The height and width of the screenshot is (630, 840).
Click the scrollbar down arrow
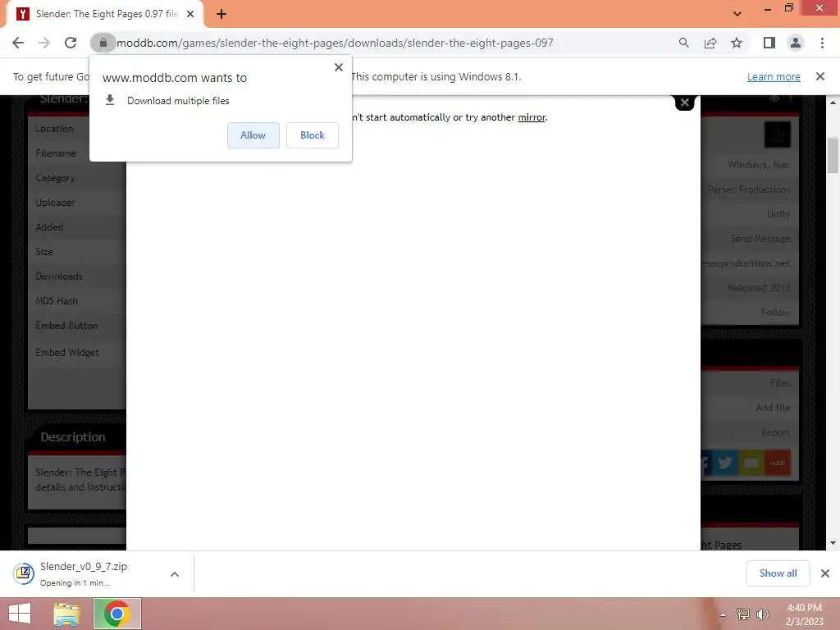coord(833,543)
